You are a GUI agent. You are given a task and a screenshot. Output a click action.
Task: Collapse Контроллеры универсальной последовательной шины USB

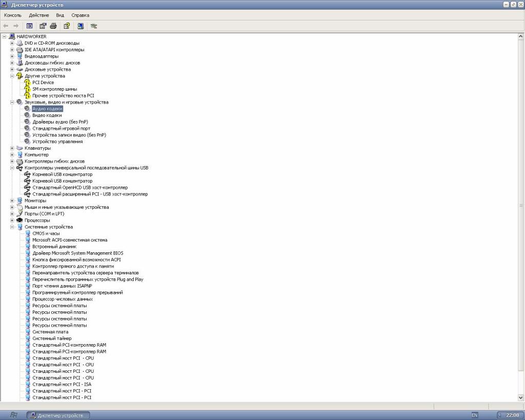click(x=12, y=168)
